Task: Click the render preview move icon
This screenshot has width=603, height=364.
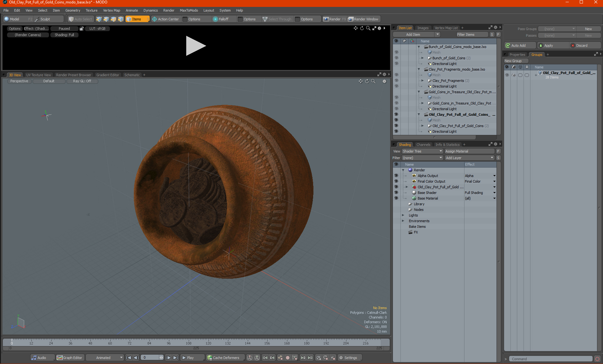Action: coord(356,28)
